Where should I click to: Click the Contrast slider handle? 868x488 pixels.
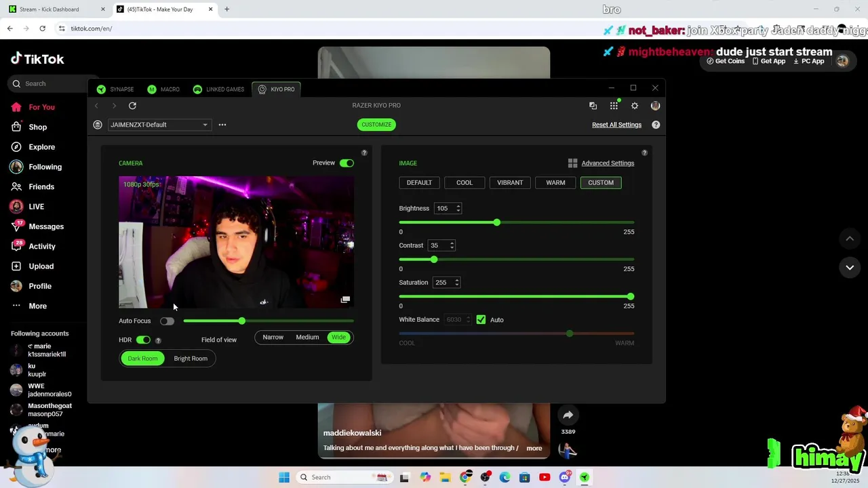tap(434, 260)
